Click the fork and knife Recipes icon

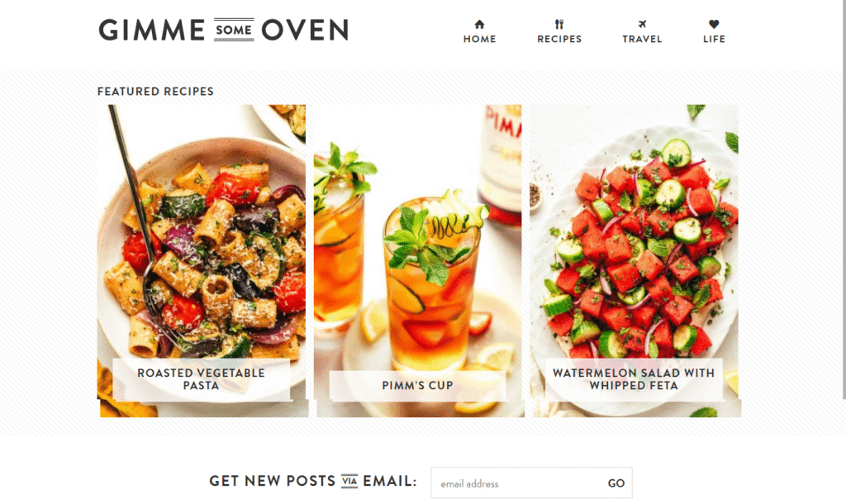[559, 24]
